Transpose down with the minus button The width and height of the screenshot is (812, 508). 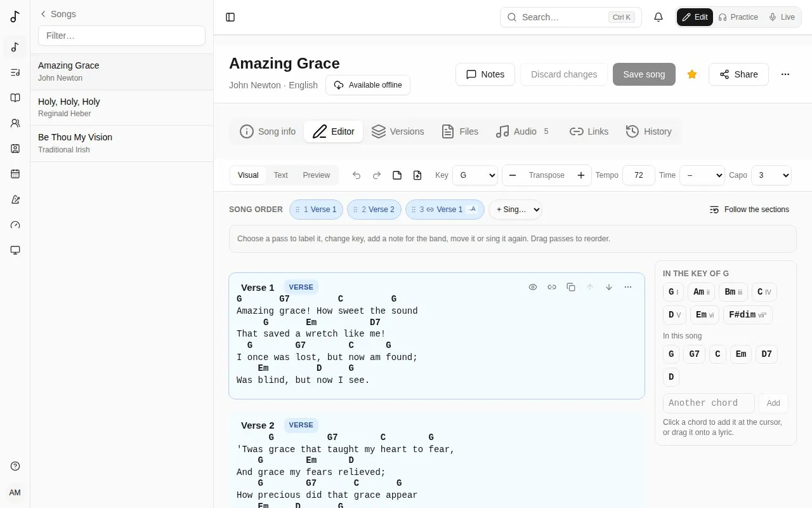pos(513,175)
